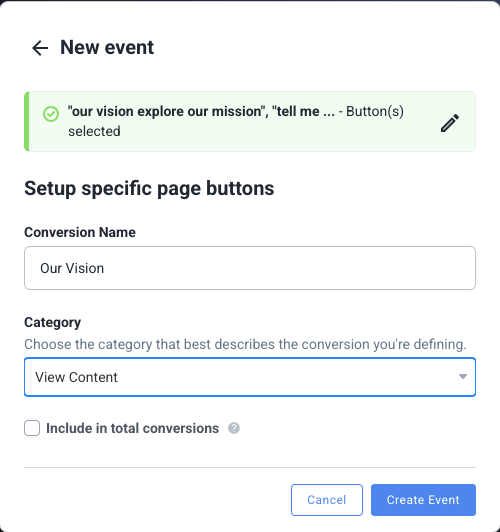The image size is (500, 532).
Task: Open the help tooltip for total conversions
Action: pyautogui.click(x=234, y=428)
